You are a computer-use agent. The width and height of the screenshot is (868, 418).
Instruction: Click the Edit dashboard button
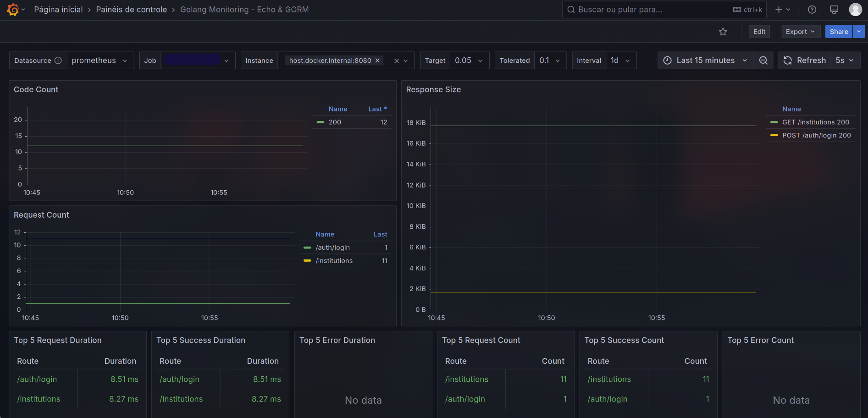[759, 32]
